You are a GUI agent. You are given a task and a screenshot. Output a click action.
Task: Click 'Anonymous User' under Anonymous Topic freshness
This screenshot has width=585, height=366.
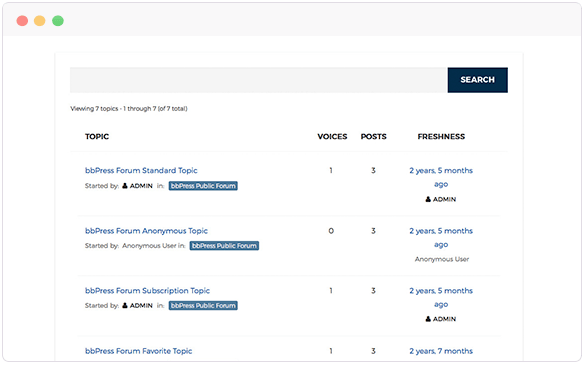(442, 259)
